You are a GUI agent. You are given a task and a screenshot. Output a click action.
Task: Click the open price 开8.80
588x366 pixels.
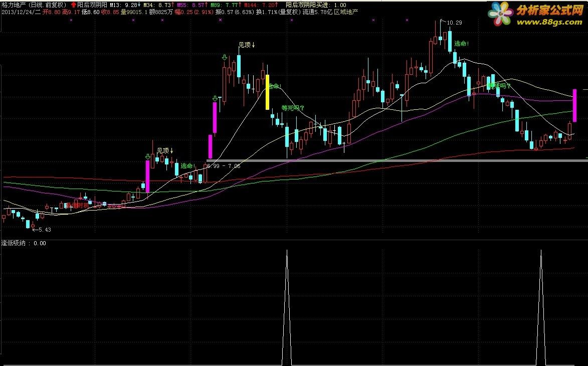click(x=52, y=12)
